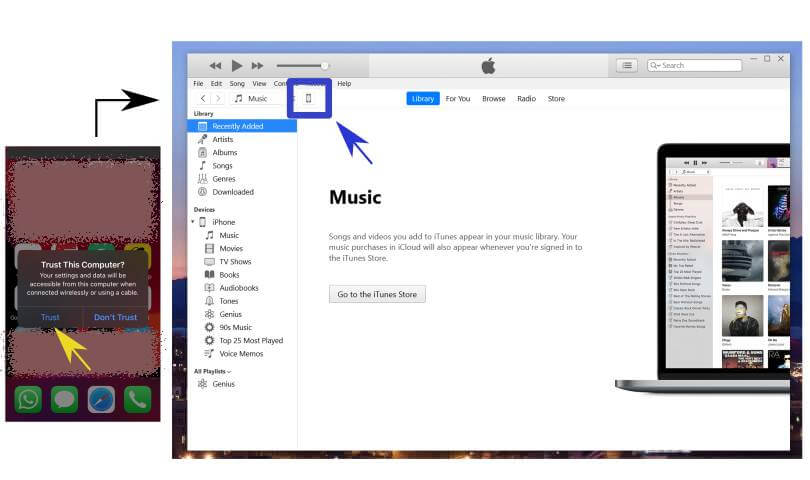Viewport: 810px width, 480px height.
Task: Open the Phone app on the dock
Action: coord(137,399)
